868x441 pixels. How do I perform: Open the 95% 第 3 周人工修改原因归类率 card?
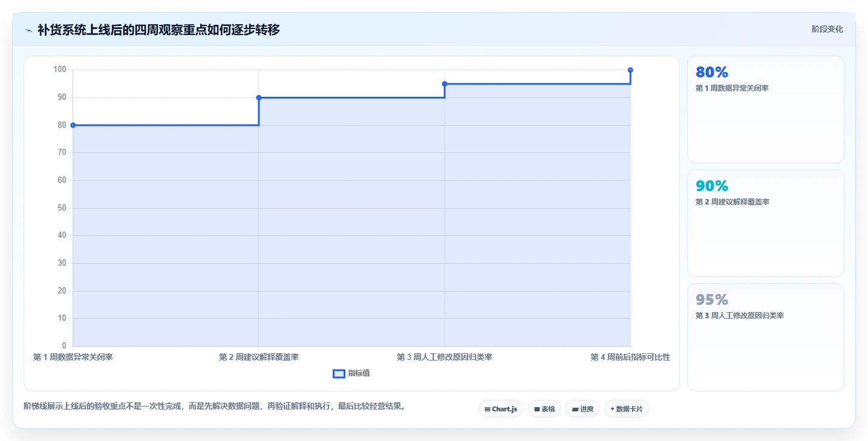[x=765, y=337]
